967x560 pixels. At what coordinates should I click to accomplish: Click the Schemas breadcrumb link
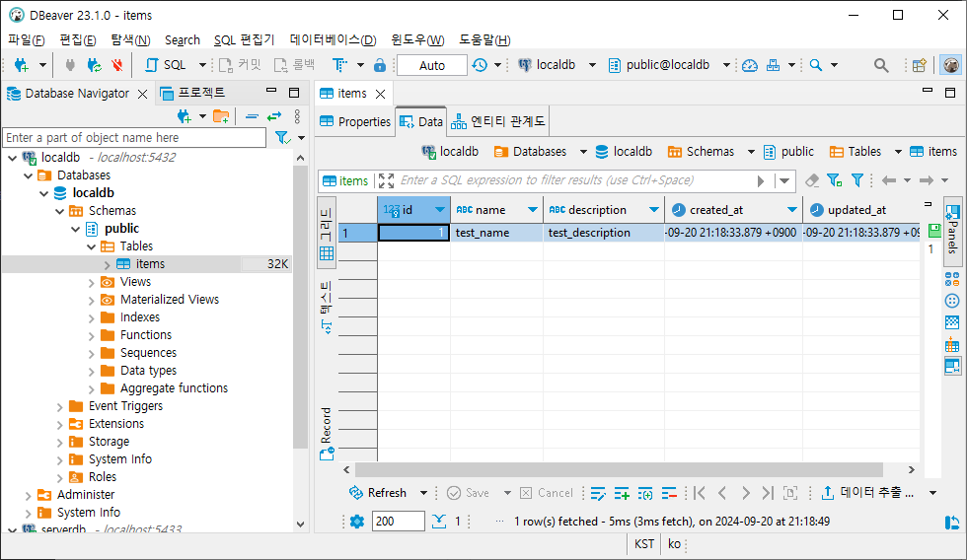point(702,152)
